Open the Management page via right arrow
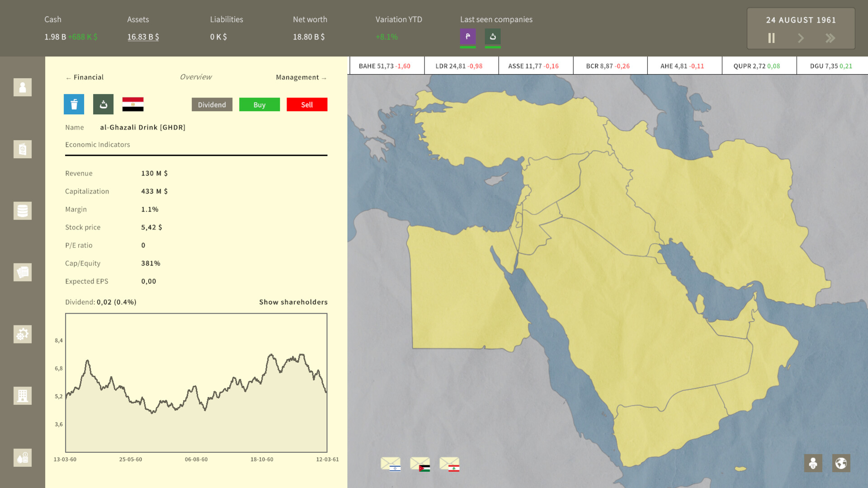 (x=301, y=77)
